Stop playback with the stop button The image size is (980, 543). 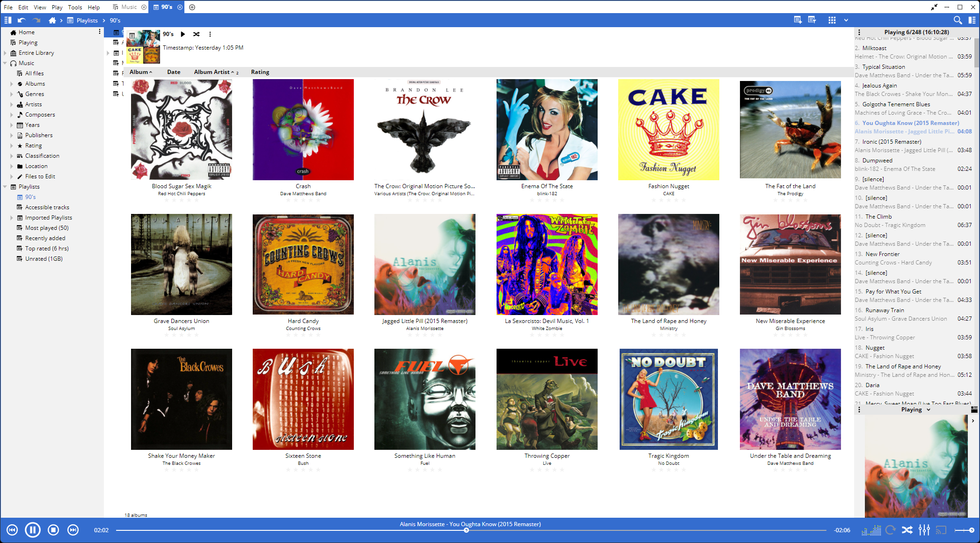coord(53,530)
